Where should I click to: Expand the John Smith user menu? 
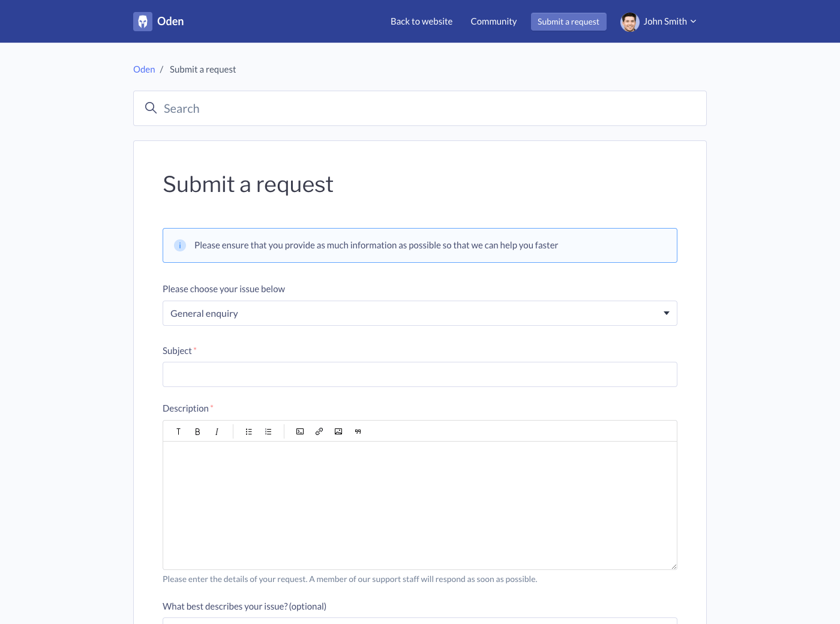658,22
